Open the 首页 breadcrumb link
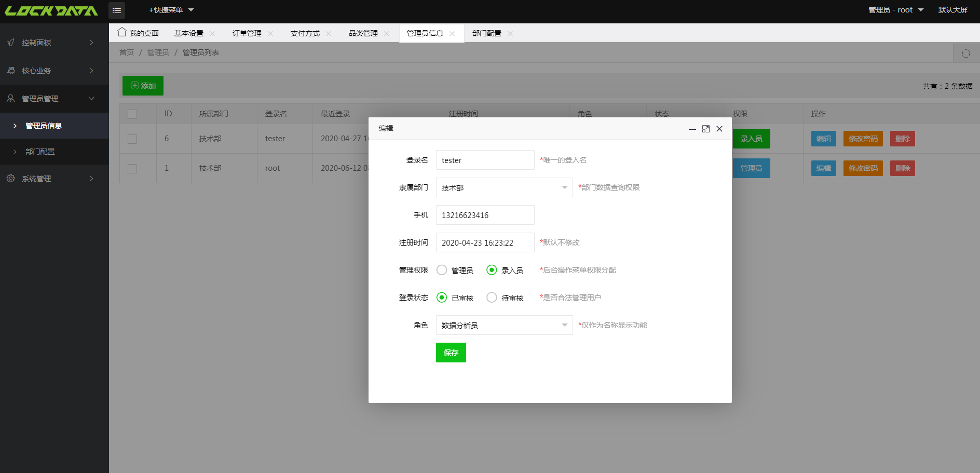 point(126,52)
